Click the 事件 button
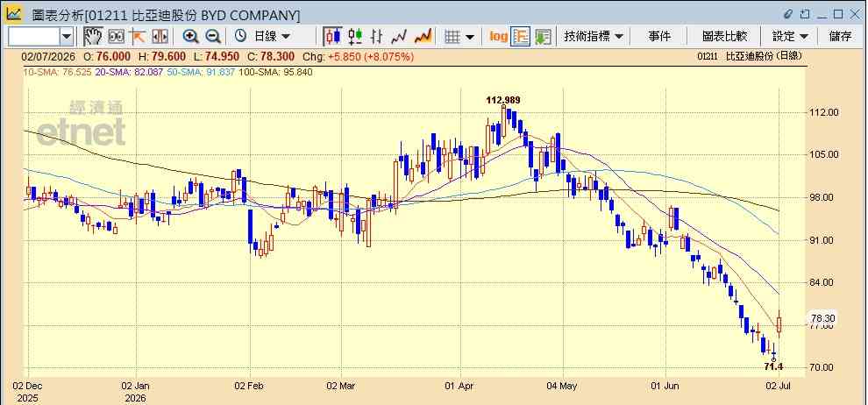 pyautogui.click(x=659, y=37)
